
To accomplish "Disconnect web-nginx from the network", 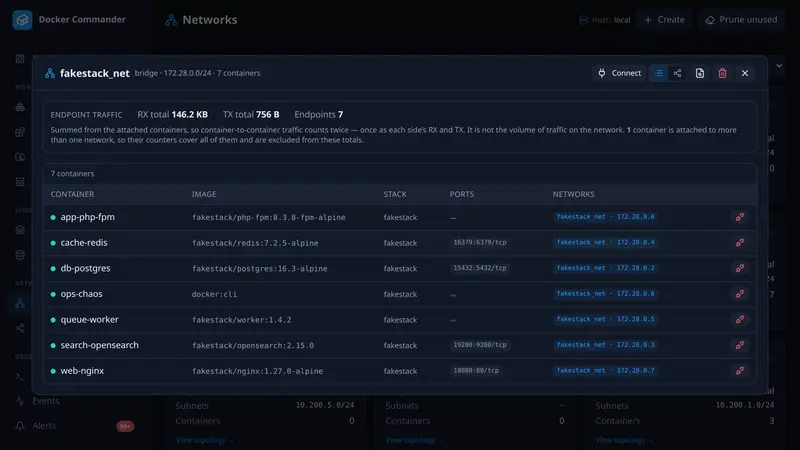I will pyautogui.click(x=740, y=371).
